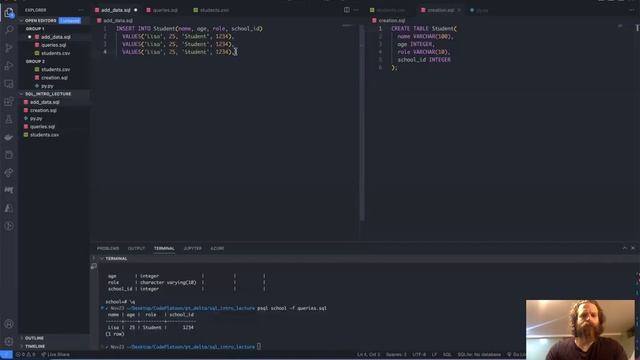
Task: Open the Extensions view icon
Action: pos(9,102)
